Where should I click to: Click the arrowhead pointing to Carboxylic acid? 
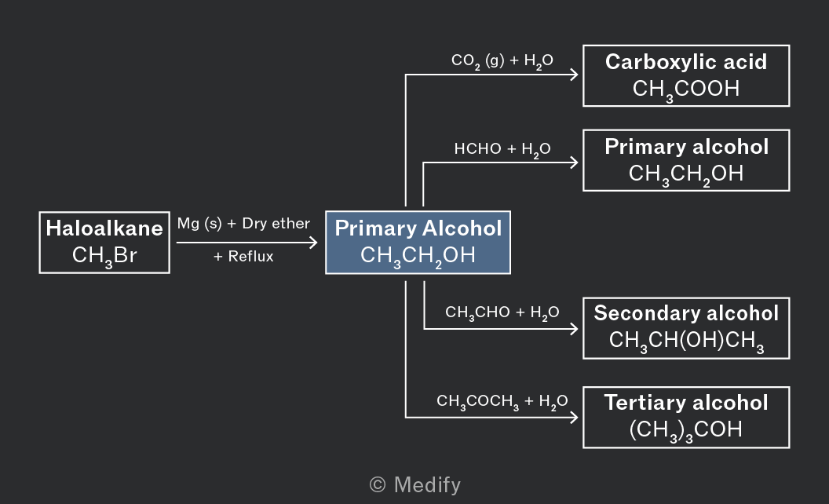tap(574, 75)
